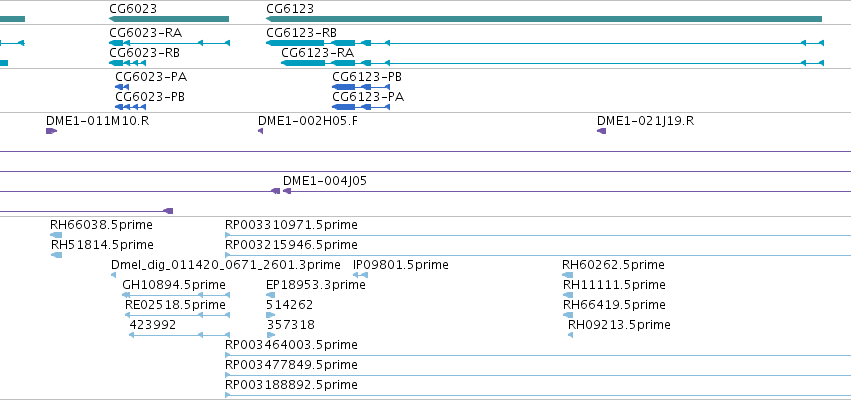Select the CG6123-PB protein feature
The height and width of the screenshot is (400, 851).
(361, 87)
